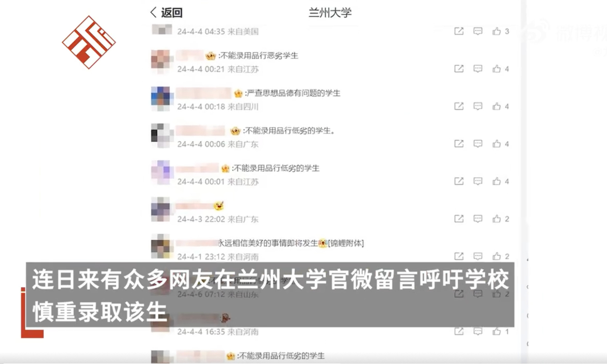Viewport: 607px width, 364px height.
Task: Share the comment posted 24-4-3 22:02
Action: point(459,219)
